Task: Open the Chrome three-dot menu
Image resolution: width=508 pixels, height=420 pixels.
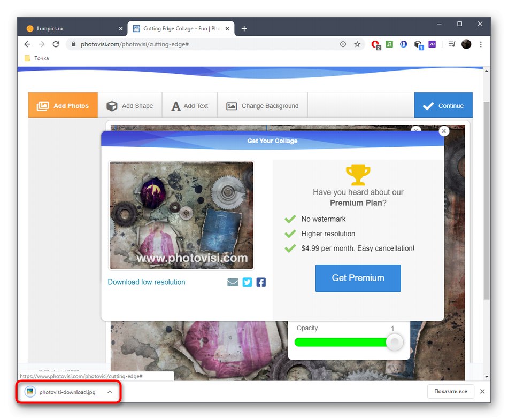Action: pyautogui.click(x=481, y=44)
